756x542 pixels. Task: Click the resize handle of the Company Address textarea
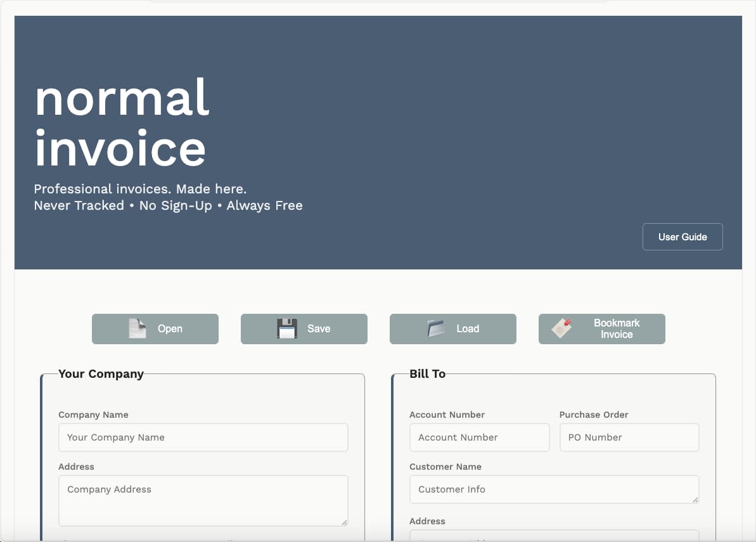(344, 522)
